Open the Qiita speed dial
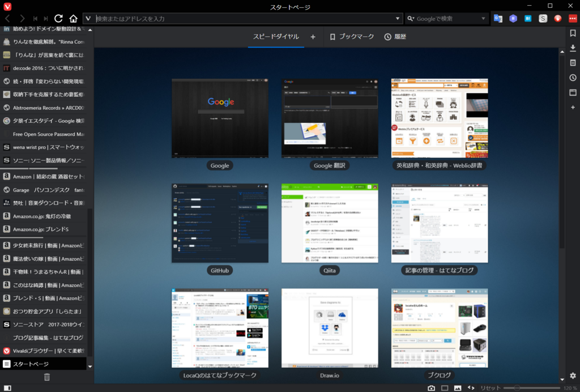The height and width of the screenshot is (392, 580). 330,223
